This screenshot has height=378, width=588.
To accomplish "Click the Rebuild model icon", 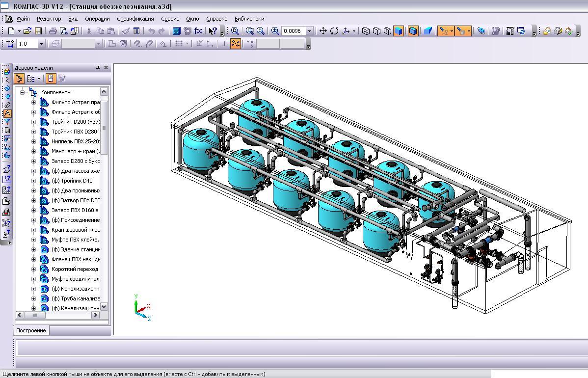I will point(521,31).
